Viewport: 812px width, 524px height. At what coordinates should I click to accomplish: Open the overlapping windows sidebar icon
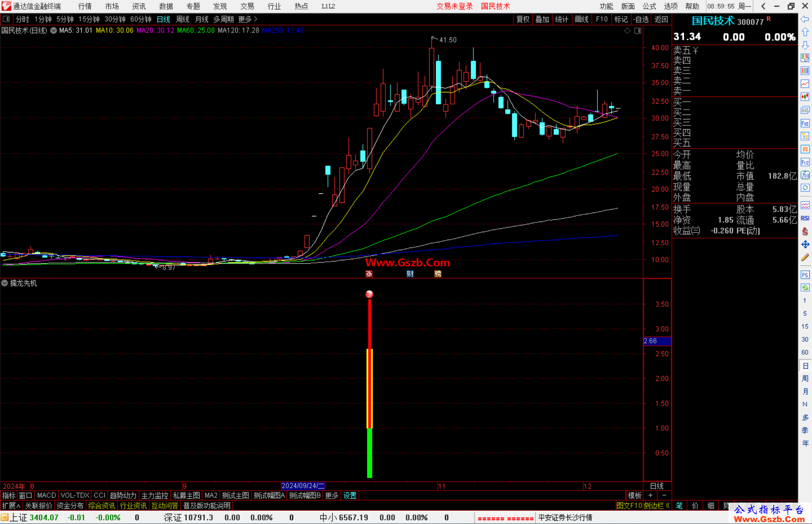pyautogui.click(x=805, y=110)
